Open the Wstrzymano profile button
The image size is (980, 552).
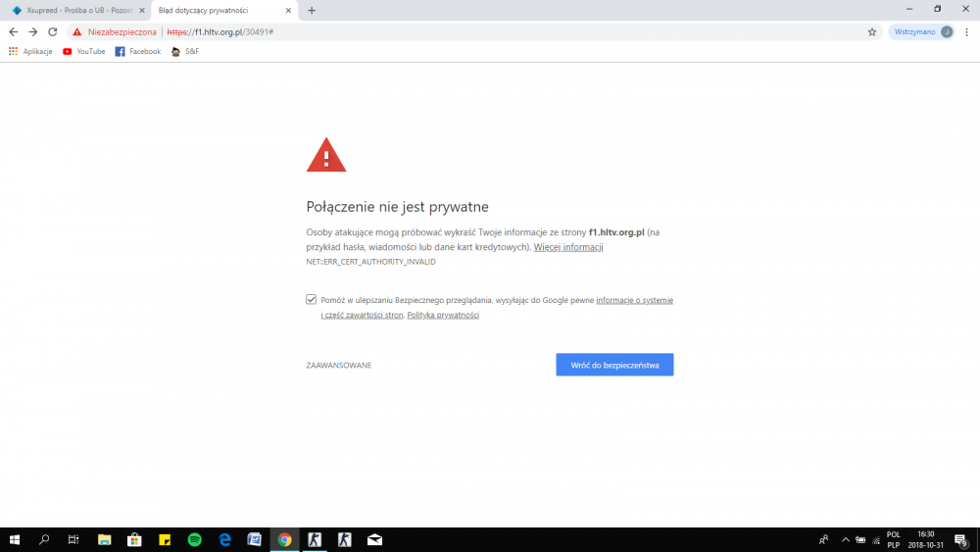(922, 32)
